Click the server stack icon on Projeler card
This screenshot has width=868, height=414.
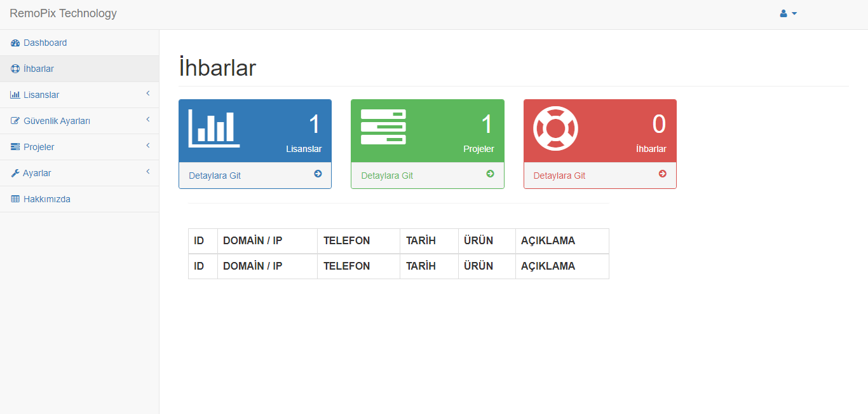pos(383,127)
